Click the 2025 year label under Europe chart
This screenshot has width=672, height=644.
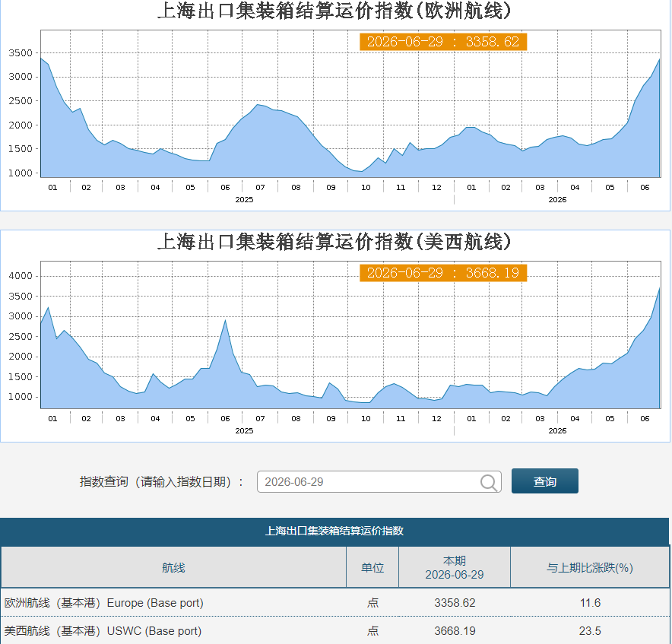(244, 200)
